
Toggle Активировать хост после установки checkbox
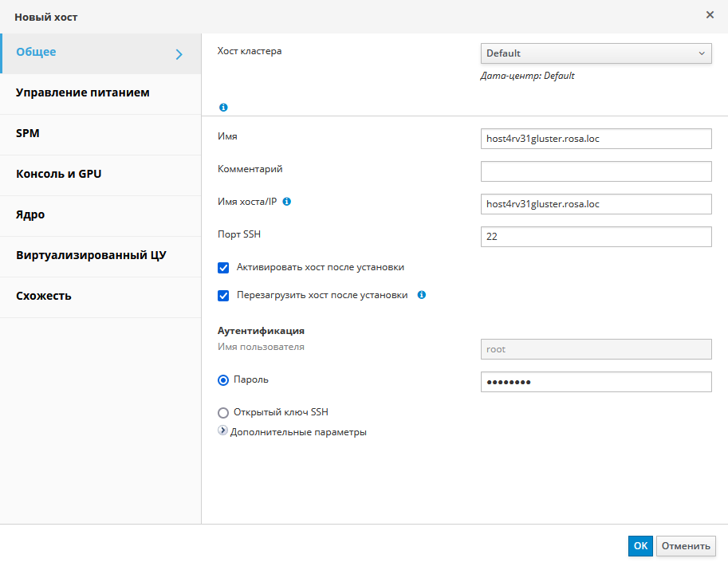[223, 267]
